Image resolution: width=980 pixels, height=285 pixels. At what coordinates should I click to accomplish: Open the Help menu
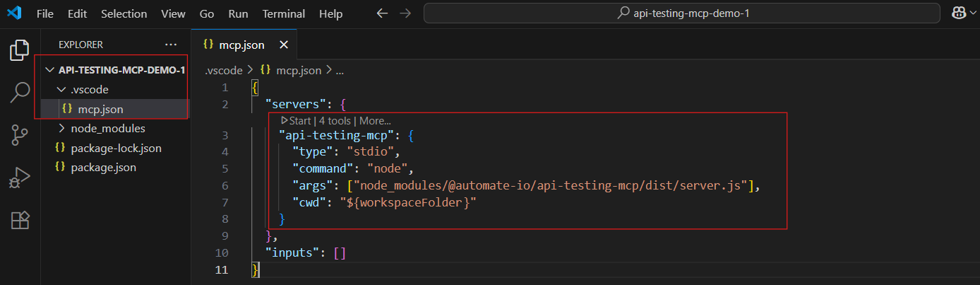[330, 13]
